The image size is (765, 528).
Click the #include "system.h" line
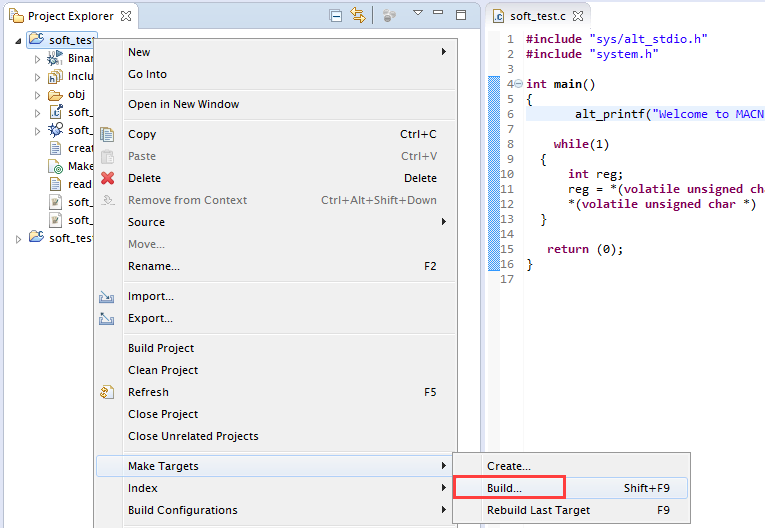(x=592, y=54)
